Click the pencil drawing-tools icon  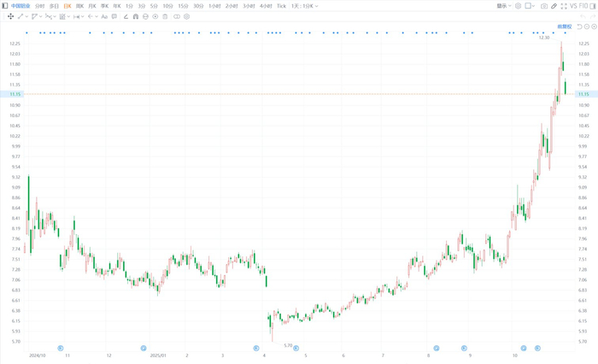[x=554, y=6]
